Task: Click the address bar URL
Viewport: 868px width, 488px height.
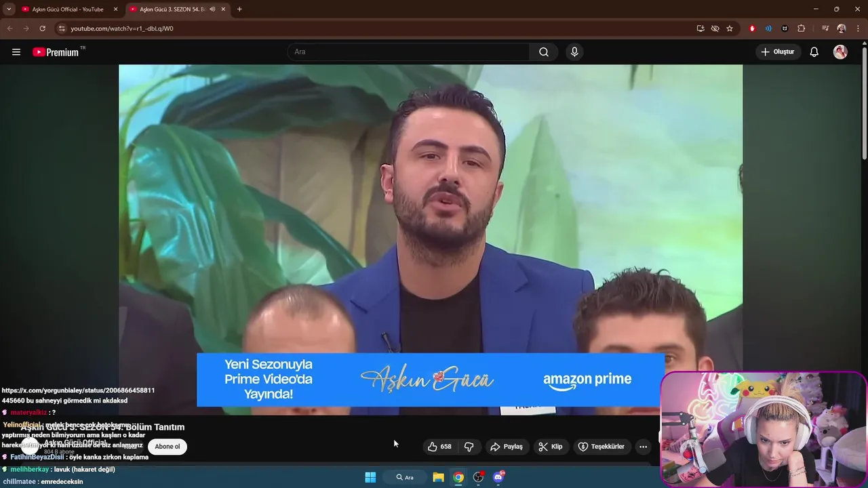Action: click(x=122, y=28)
